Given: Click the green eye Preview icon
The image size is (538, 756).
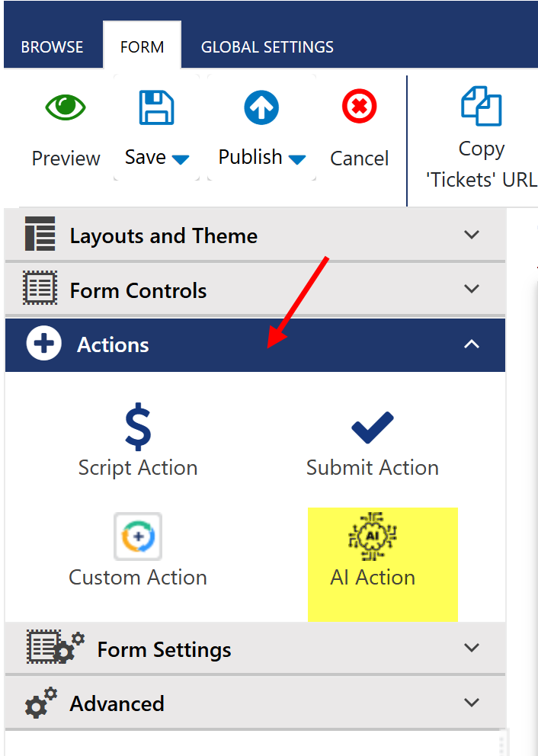Looking at the screenshot, I should coord(66,107).
